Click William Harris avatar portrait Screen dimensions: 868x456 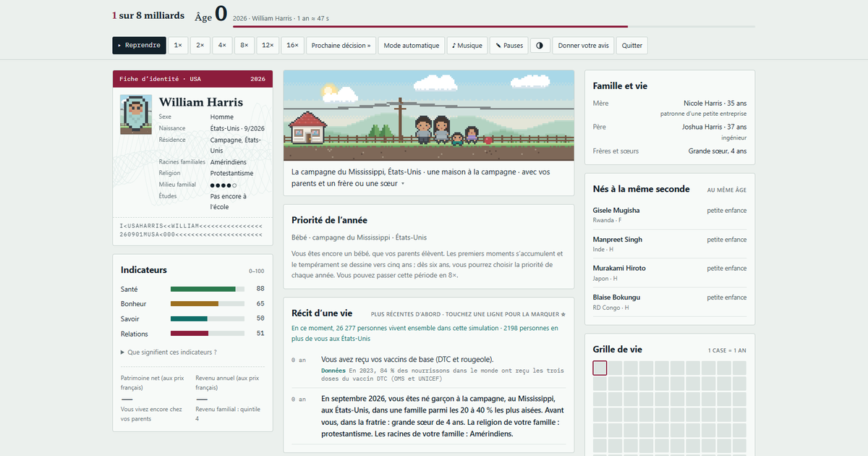coord(136,114)
